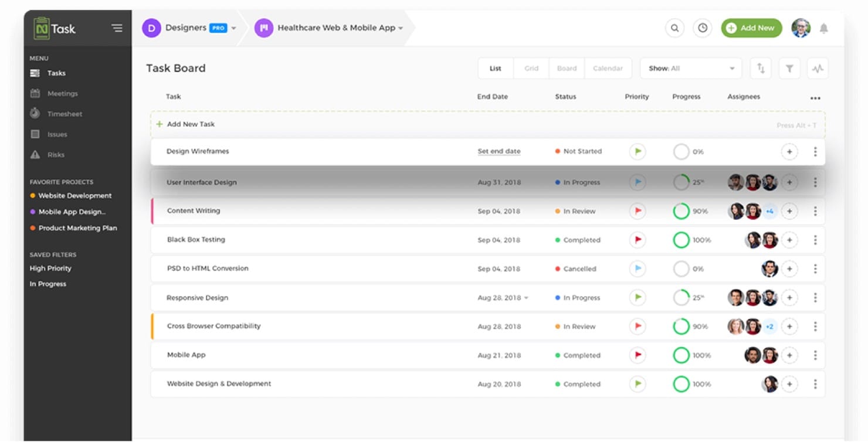Open column options three-dot menu in header

(x=815, y=98)
